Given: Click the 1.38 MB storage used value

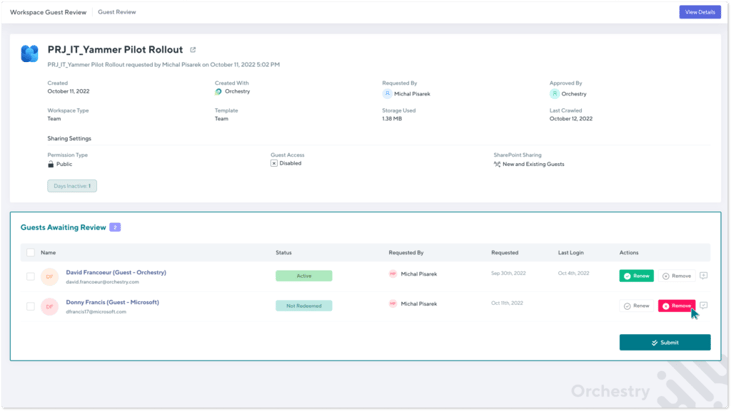Looking at the screenshot, I should click(392, 119).
